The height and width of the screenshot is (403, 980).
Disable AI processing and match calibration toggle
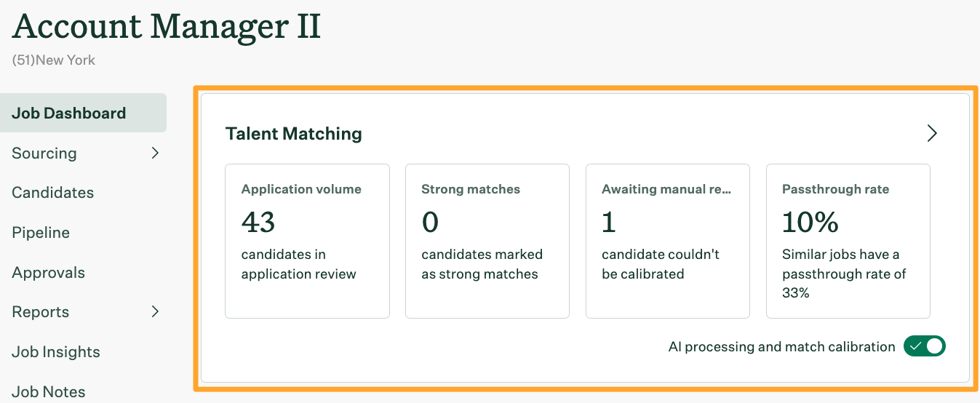(x=924, y=346)
